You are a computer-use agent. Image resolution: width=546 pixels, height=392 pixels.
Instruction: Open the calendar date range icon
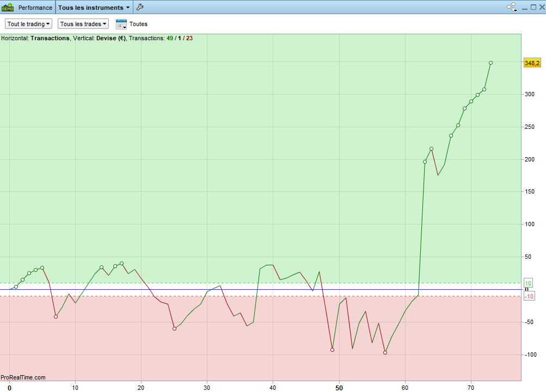coord(121,24)
